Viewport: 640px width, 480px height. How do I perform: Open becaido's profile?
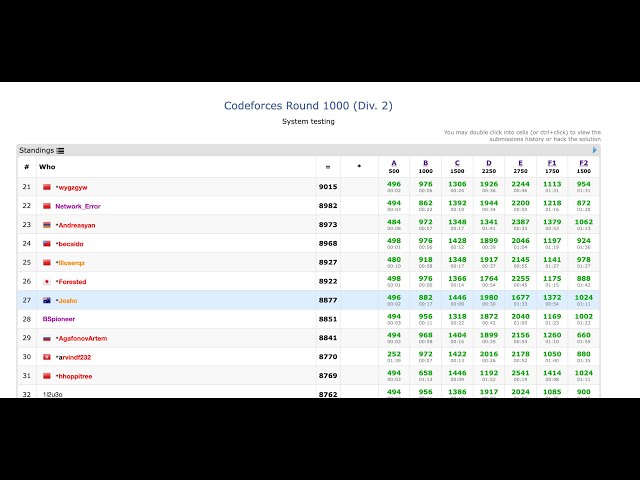click(71, 244)
